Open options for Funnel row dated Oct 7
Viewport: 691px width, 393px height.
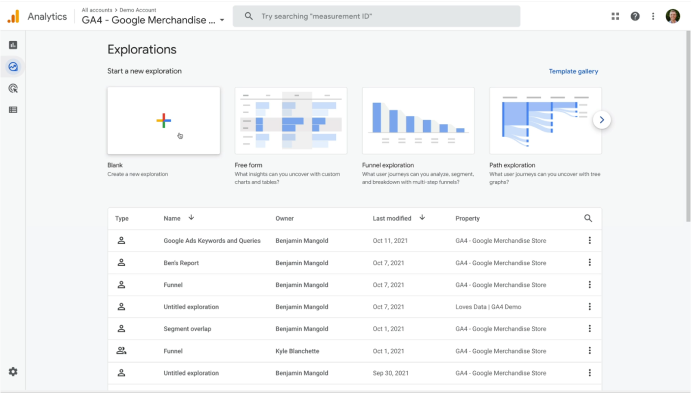(589, 284)
